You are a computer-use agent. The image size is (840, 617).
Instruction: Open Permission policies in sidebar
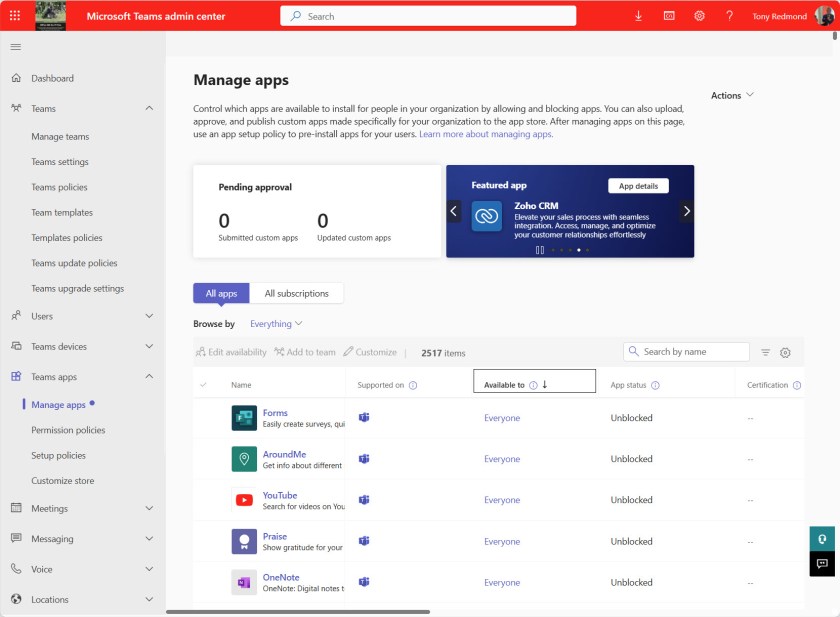68,430
